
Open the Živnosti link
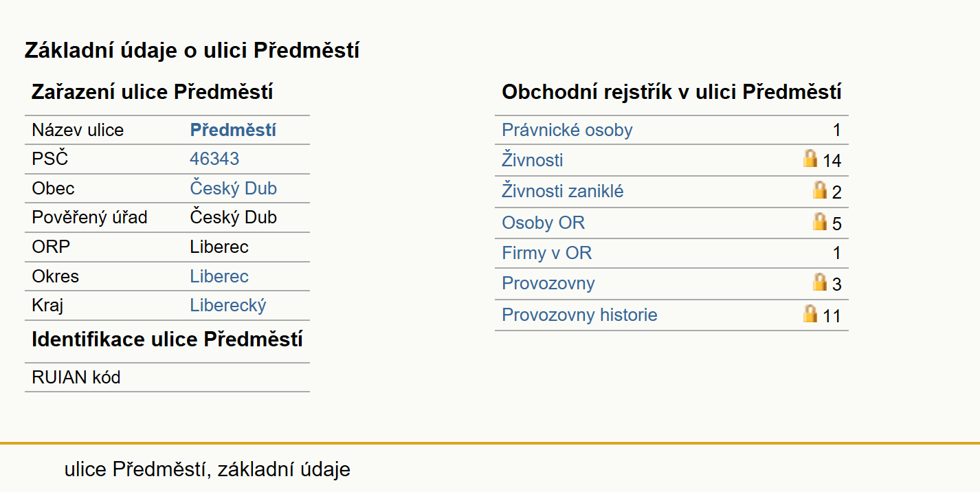tap(533, 160)
